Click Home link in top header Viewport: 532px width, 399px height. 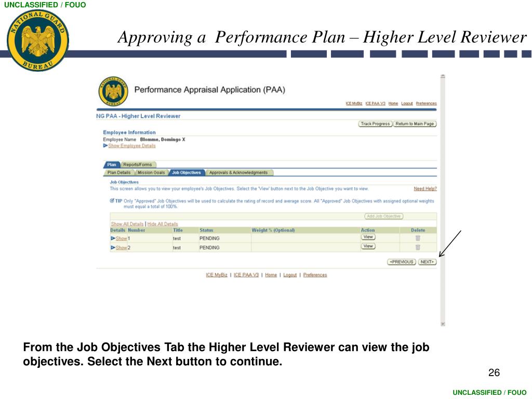pyautogui.click(x=393, y=103)
